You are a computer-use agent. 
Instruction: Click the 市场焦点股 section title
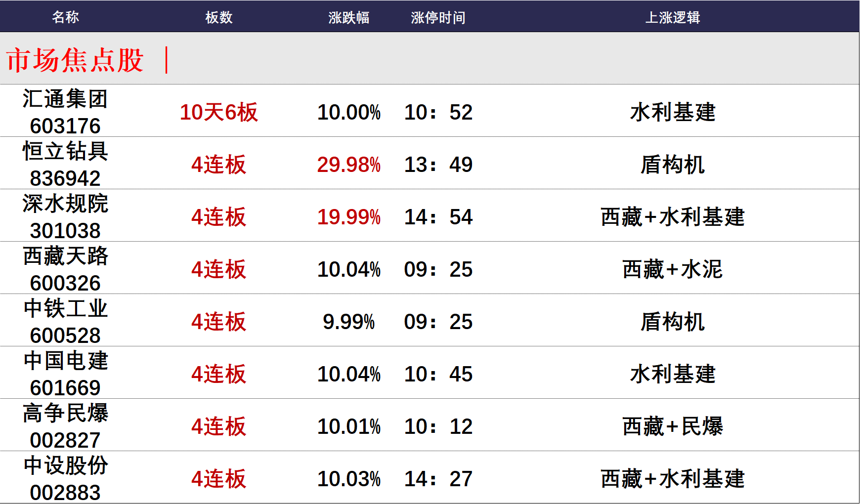[x=75, y=60]
